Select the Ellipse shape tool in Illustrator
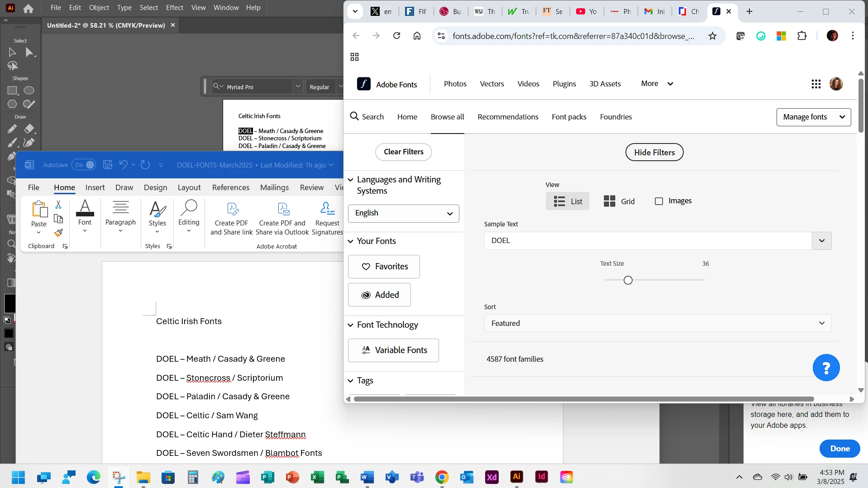Viewport: 868px width, 488px height. point(29,91)
